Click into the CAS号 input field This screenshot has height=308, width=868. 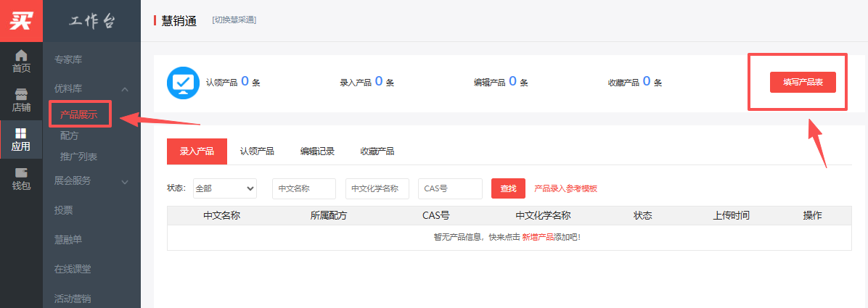pos(450,188)
